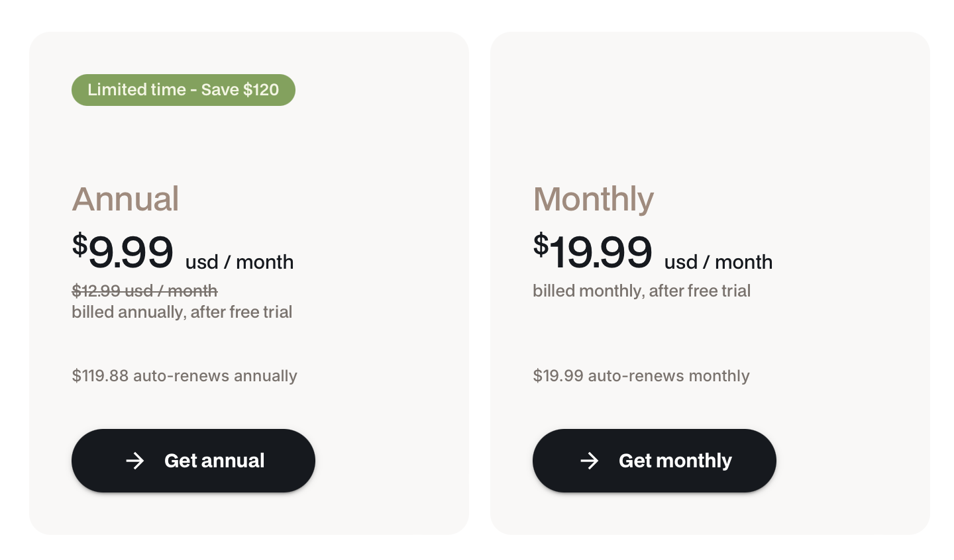
Task: Click the Get annual button
Action: (x=193, y=461)
